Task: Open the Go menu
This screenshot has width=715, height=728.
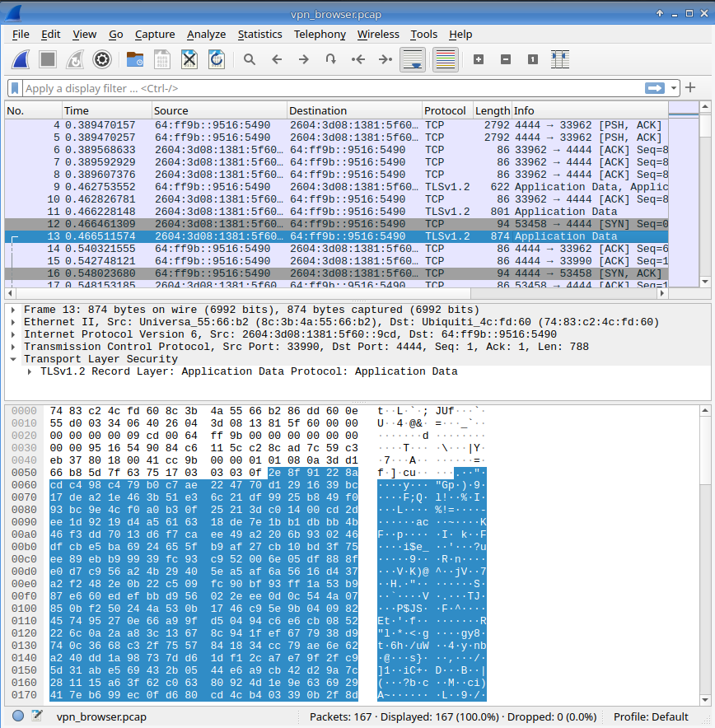Action: click(x=115, y=35)
